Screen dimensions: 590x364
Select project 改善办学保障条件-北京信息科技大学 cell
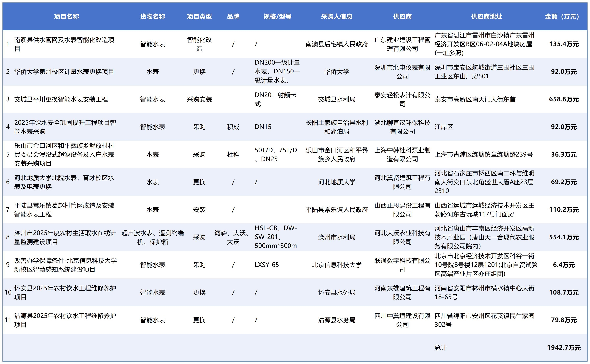click(x=65, y=265)
